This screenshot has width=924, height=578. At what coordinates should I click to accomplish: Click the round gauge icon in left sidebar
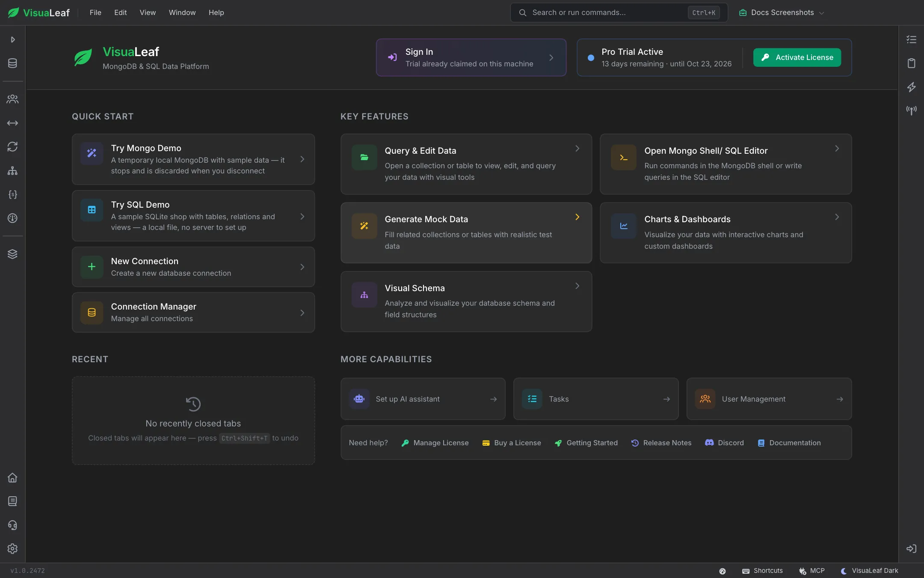pyautogui.click(x=12, y=218)
